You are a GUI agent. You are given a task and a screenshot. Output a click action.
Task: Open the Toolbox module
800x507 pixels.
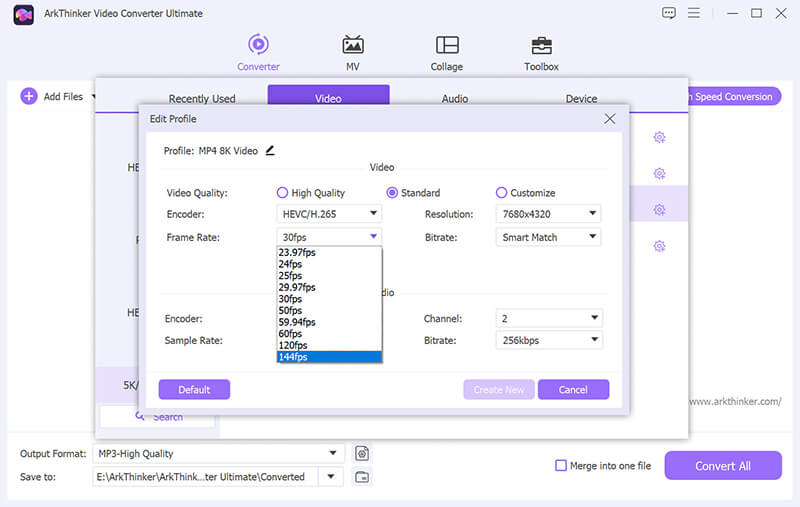pos(541,52)
